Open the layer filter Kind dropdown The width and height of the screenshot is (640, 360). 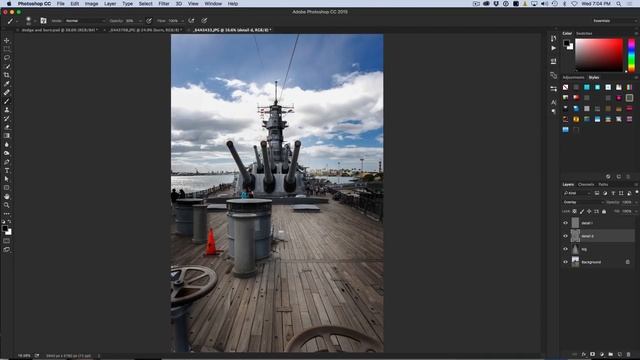coord(577,193)
